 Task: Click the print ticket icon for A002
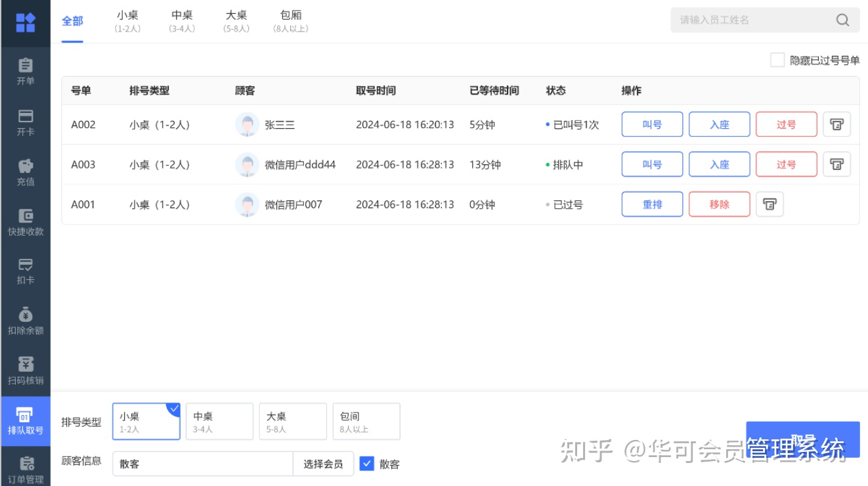[x=836, y=124]
